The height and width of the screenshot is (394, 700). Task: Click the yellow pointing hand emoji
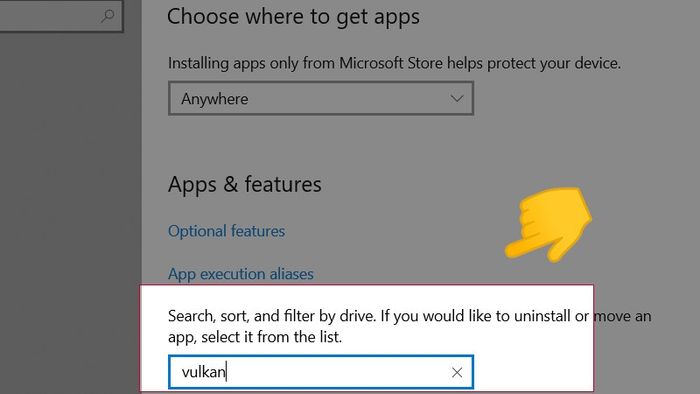point(548,224)
